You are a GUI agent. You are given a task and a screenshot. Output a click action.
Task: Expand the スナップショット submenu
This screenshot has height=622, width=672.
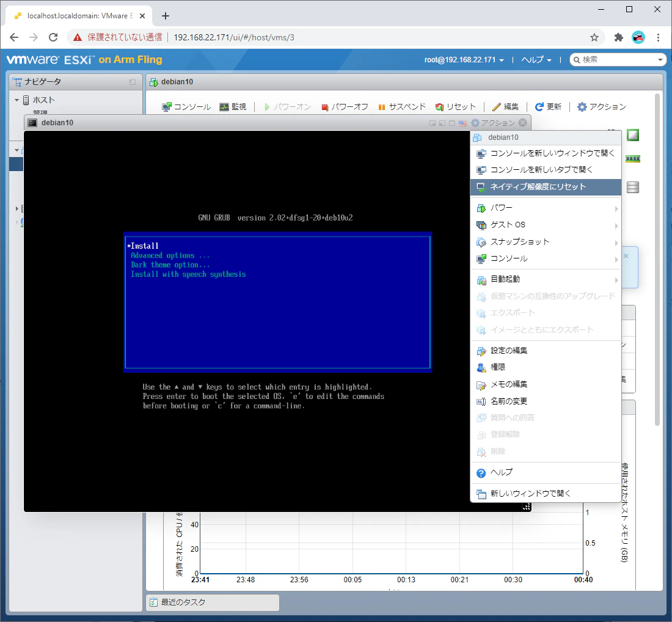tap(546, 242)
